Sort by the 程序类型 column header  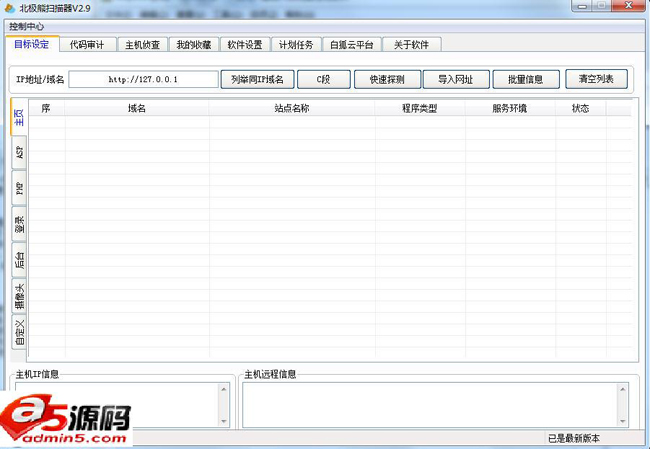coord(420,109)
